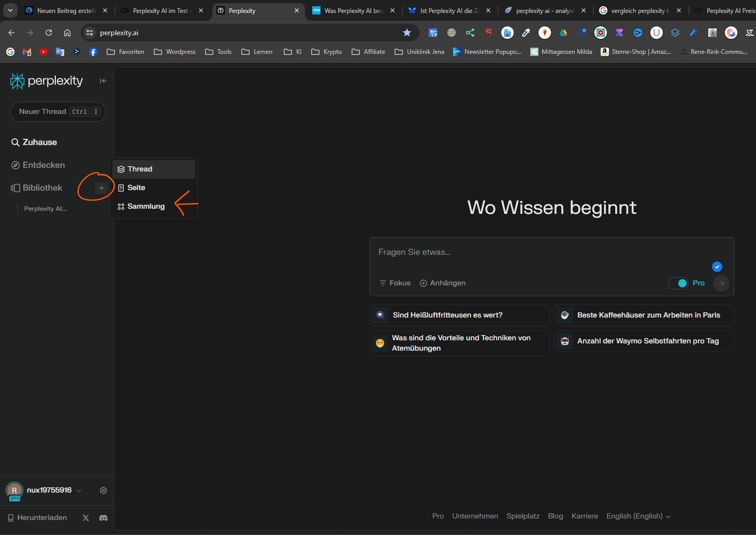Choose Seite in the popup menu

(136, 188)
